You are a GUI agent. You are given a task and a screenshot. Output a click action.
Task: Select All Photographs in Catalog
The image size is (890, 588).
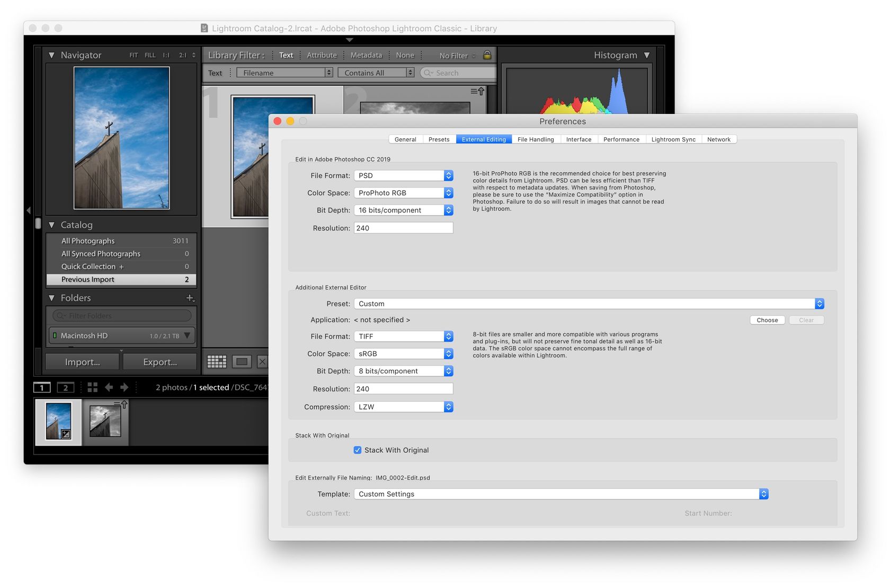(121, 240)
